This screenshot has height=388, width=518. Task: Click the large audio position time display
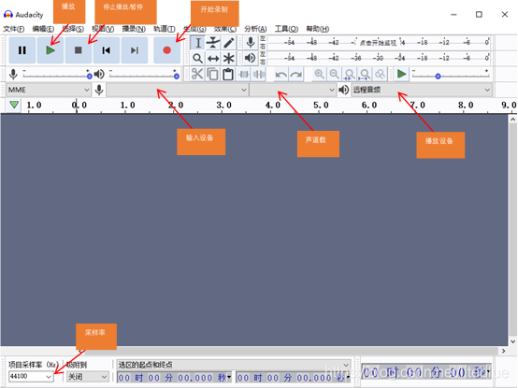[426, 372]
